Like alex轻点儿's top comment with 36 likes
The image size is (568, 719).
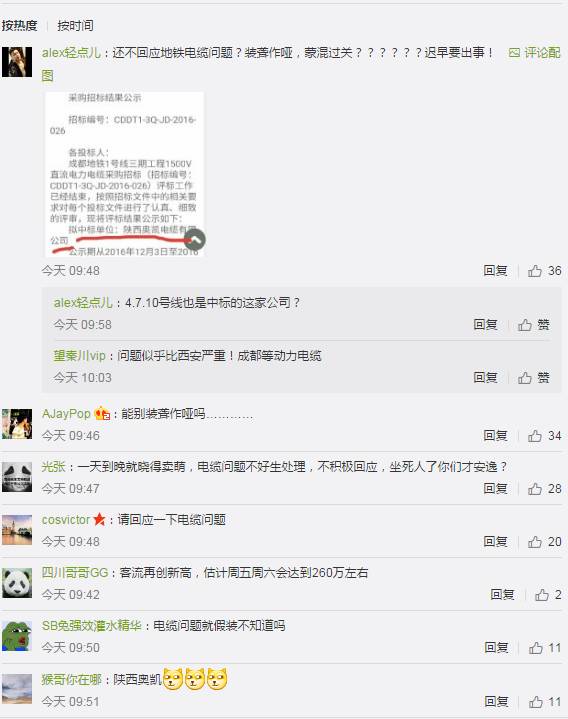point(544,271)
